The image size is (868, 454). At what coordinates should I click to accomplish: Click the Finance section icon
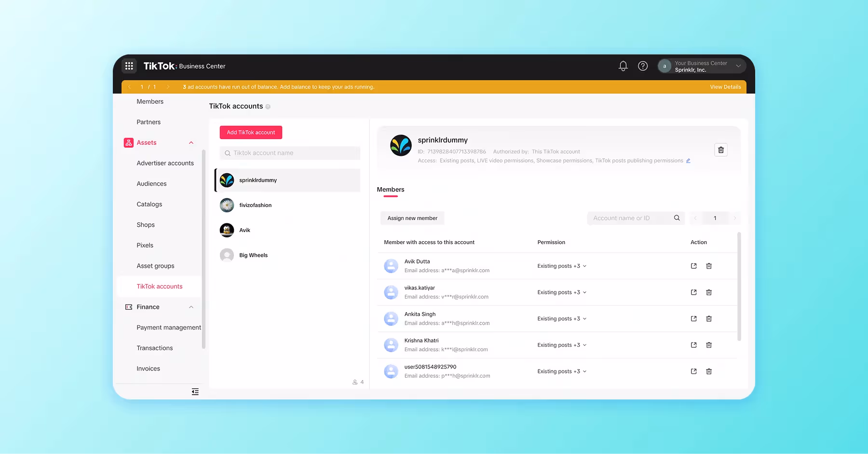click(x=128, y=307)
